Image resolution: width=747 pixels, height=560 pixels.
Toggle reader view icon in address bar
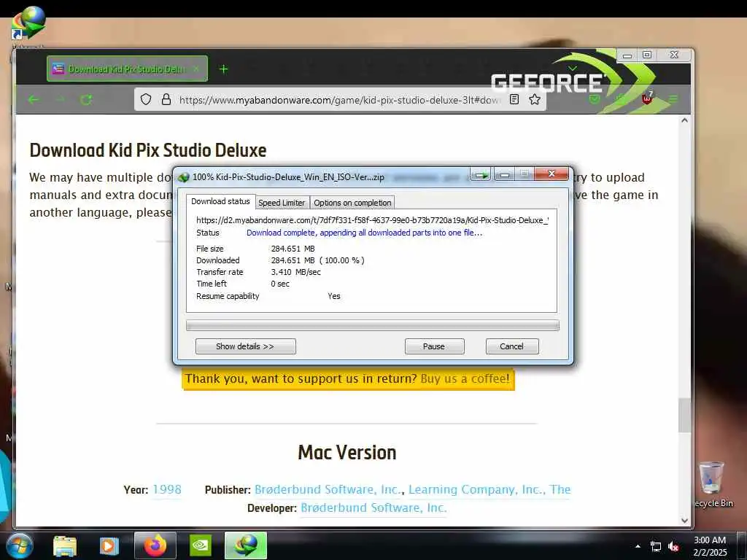[x=514, y=99]
